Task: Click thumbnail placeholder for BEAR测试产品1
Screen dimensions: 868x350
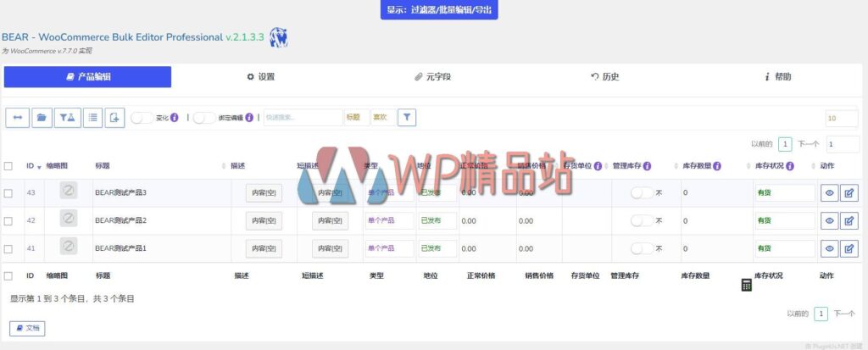Action: click(x=69, y=246)
